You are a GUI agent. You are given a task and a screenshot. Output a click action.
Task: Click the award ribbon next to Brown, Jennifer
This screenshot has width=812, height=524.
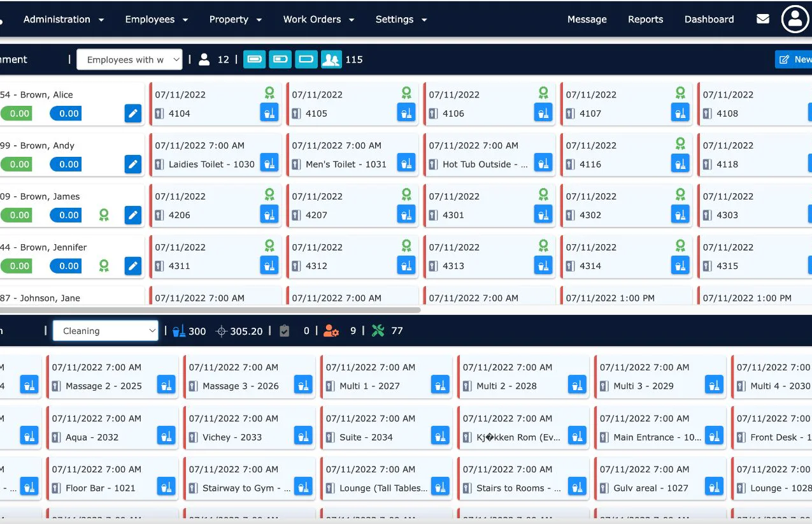point(104,266)
